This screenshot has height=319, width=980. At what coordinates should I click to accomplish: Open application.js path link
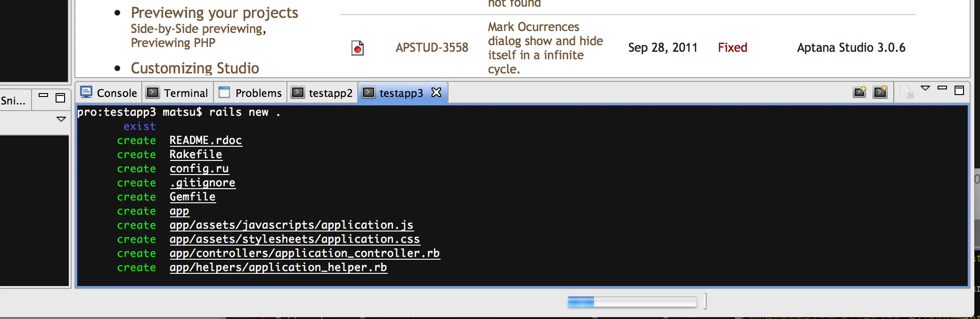[292, 225]
